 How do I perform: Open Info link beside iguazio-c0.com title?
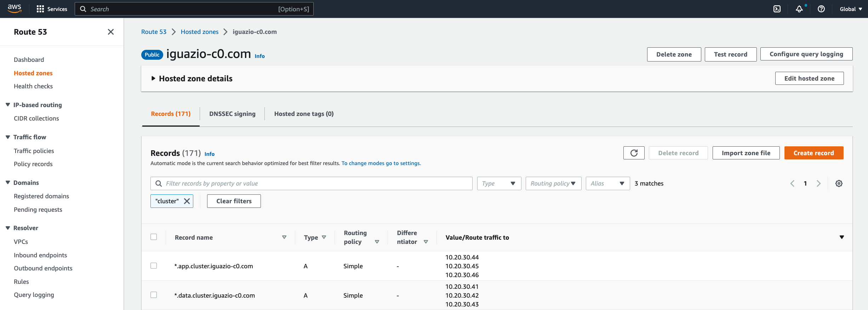(x=260, y=56)
